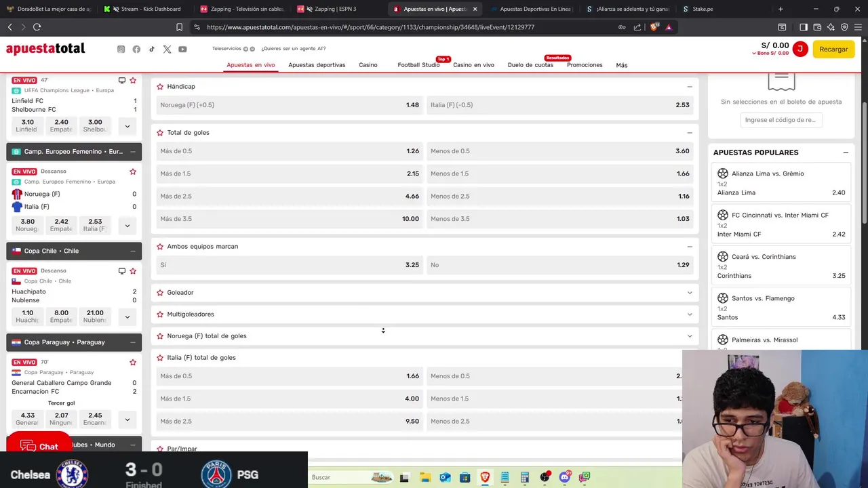Screen dimensions: 868x488
Task: Open the apuestatotal Instagram icon
Action: point(121,49)
